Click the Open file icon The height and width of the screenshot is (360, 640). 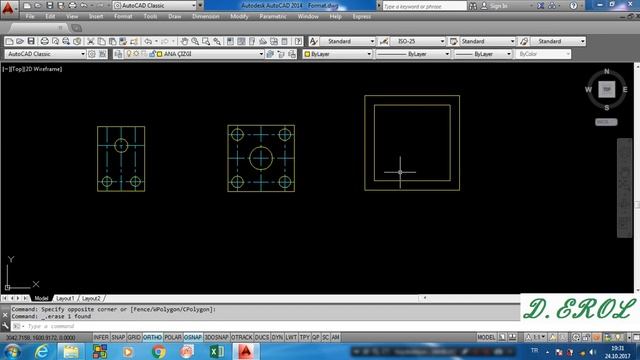coord(20,41)
